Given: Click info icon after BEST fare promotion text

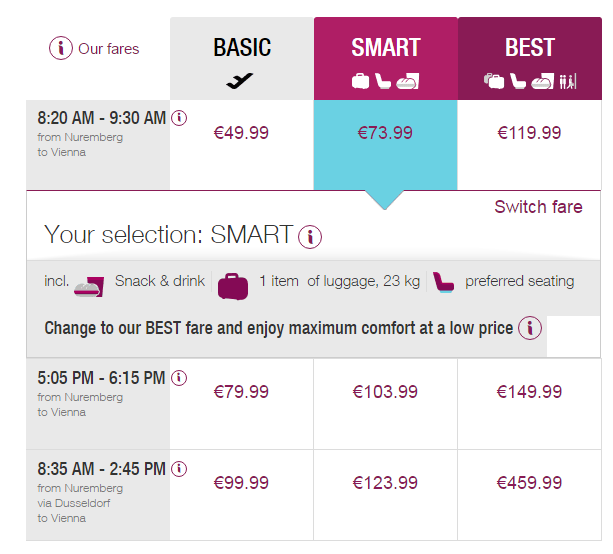Looking at the screenshot, I should point(530,328).
